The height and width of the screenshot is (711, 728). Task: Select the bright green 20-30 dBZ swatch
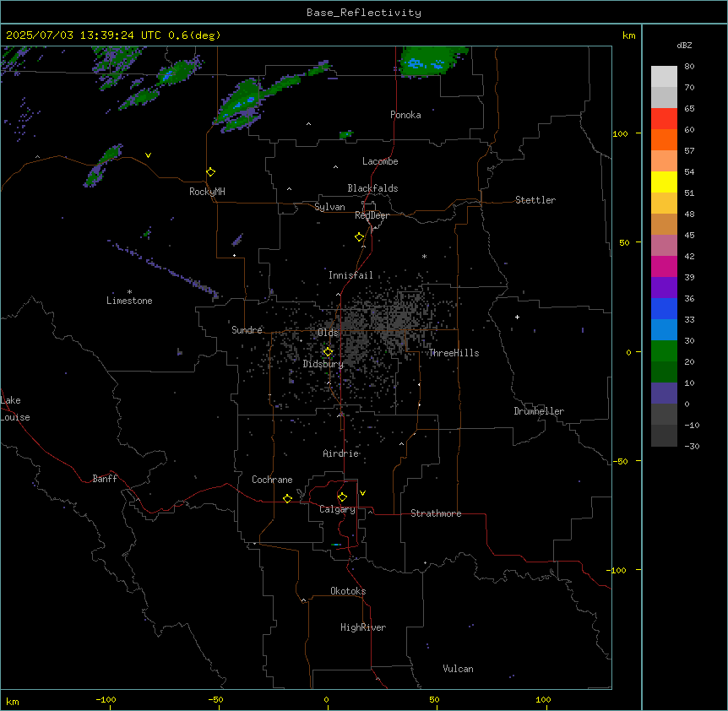[x=664, y=351]
